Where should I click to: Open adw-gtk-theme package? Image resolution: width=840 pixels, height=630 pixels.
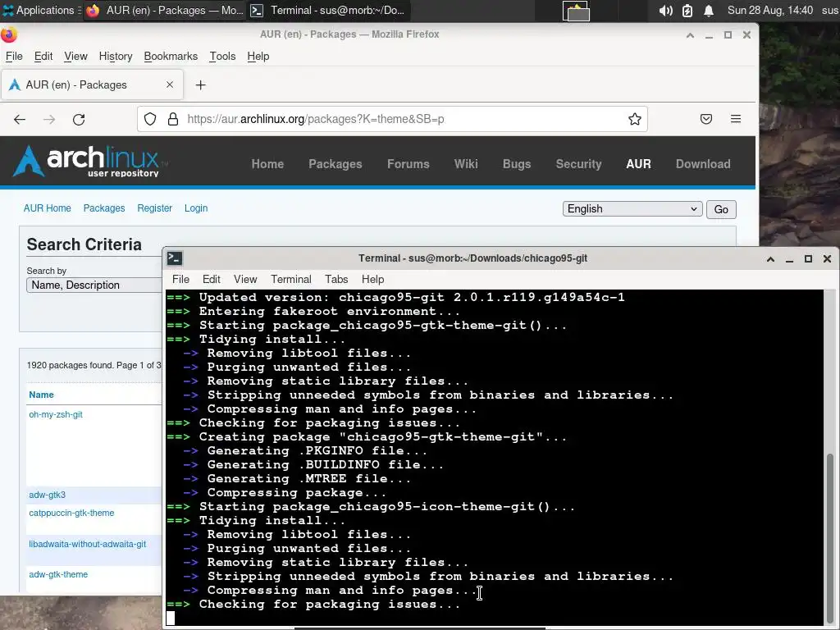[x=58, y=574]
